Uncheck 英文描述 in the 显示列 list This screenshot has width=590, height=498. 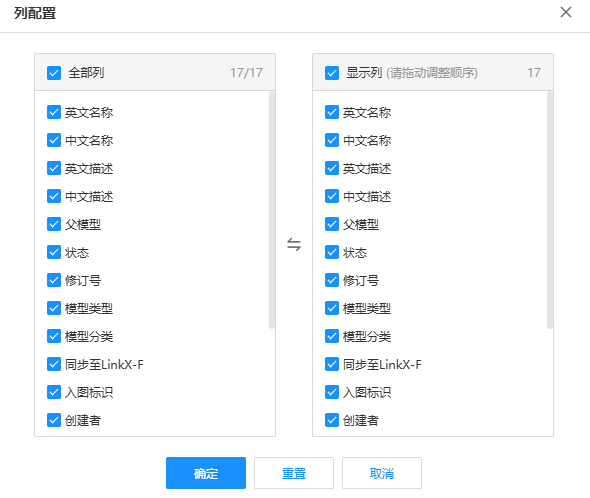point(332,168)
